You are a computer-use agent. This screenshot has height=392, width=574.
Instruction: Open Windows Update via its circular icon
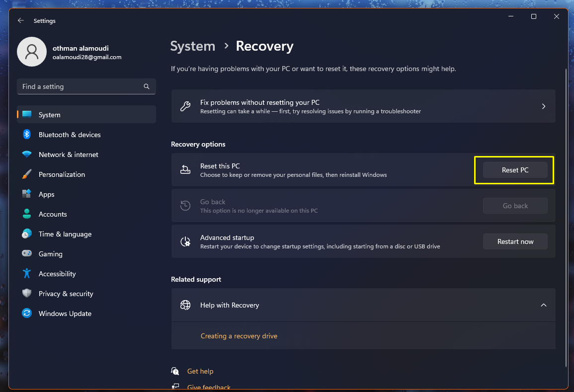[x=26, y=313]
